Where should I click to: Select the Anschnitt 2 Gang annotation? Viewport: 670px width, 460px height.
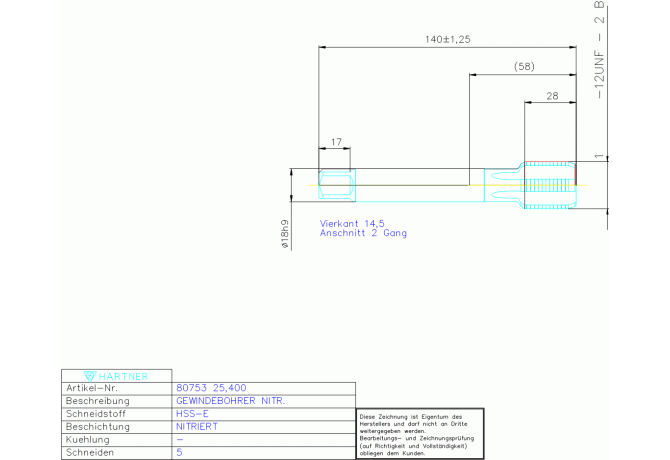tap(362, 233)
